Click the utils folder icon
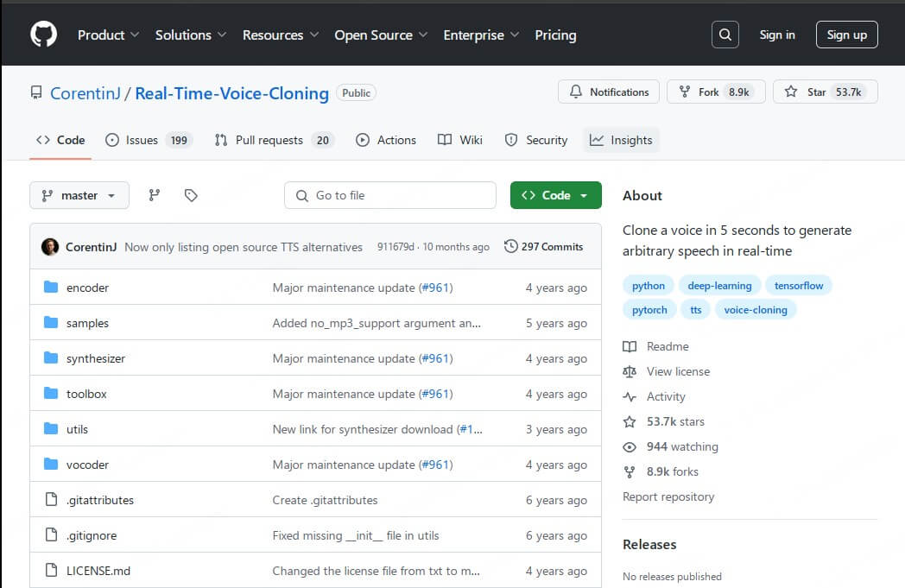 coord(51,429)
